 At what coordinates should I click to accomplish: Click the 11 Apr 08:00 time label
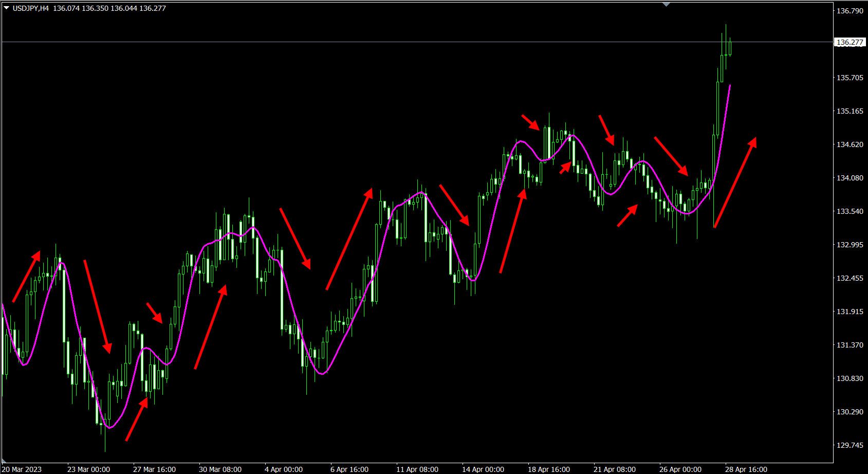click(417, 469)
